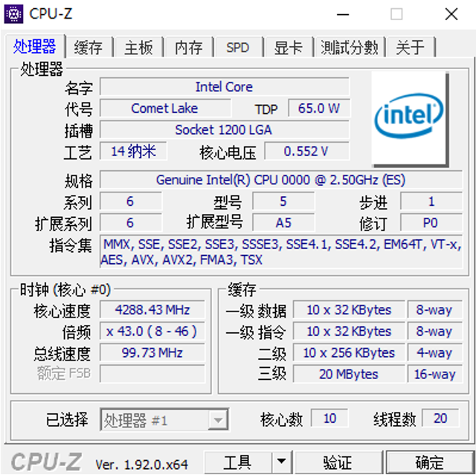Open the 显卡 tab
Viewport: 476px width, 475px height.
pyautogui.click(x=288, y=48)
